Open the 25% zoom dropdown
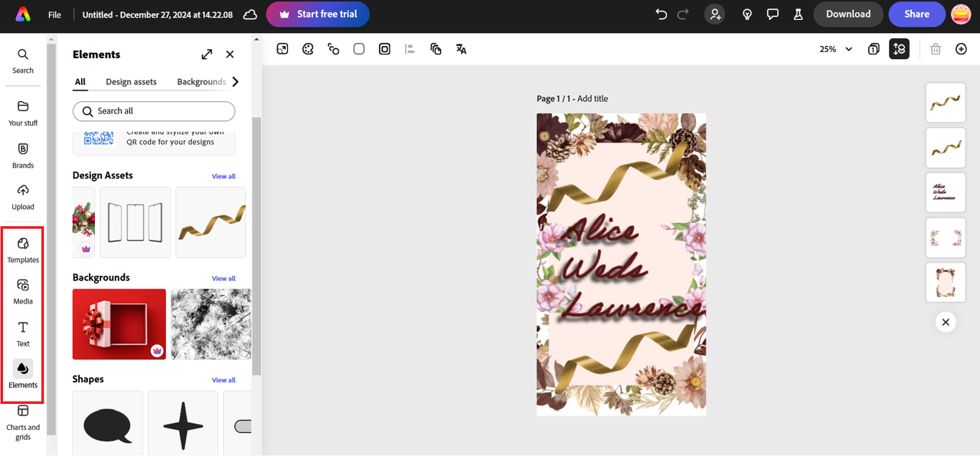 [x=835, y=49]
